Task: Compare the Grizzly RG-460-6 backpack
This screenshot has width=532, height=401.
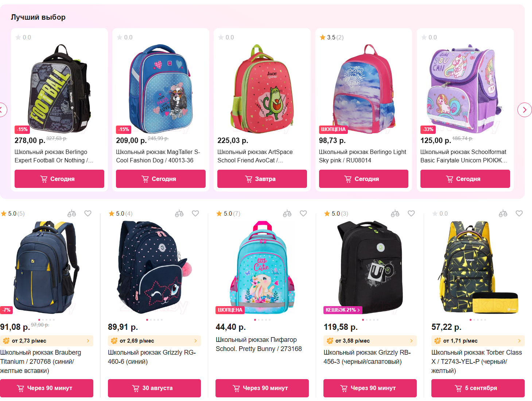Action: tap(179, 213)
